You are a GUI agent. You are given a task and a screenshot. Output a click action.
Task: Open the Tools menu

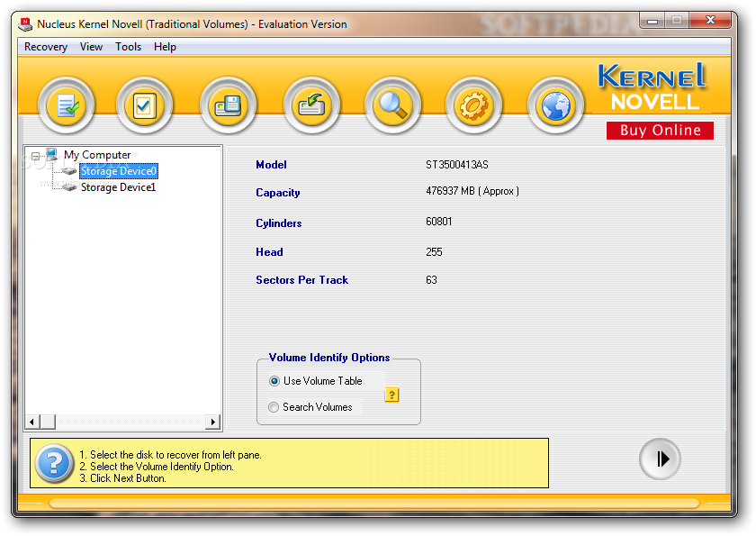(128, 47)
